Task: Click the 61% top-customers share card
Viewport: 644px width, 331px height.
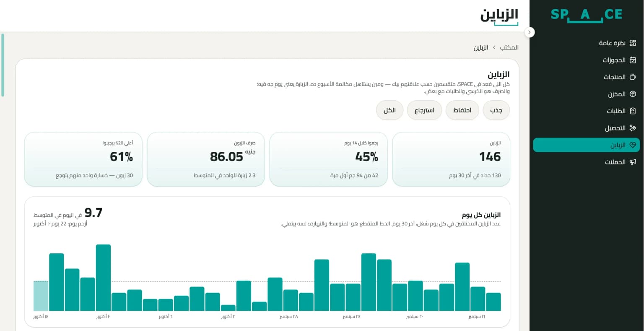Action: point(83,159)
